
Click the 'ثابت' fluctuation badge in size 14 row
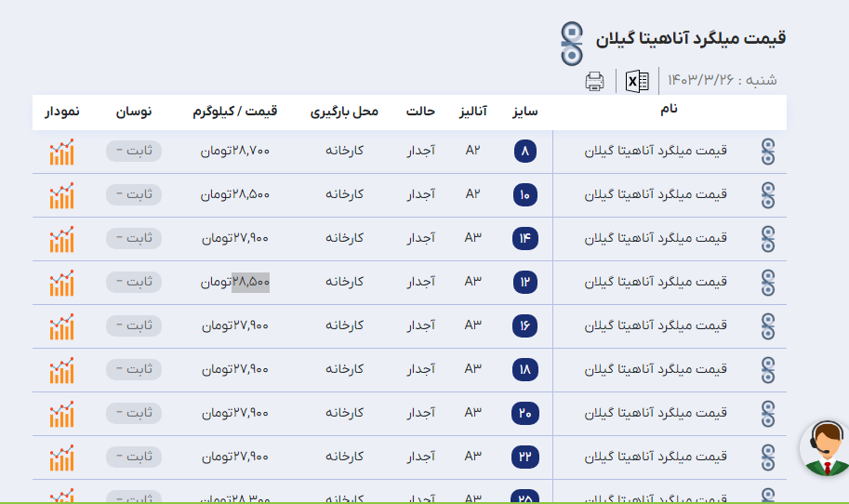point(134,238)
